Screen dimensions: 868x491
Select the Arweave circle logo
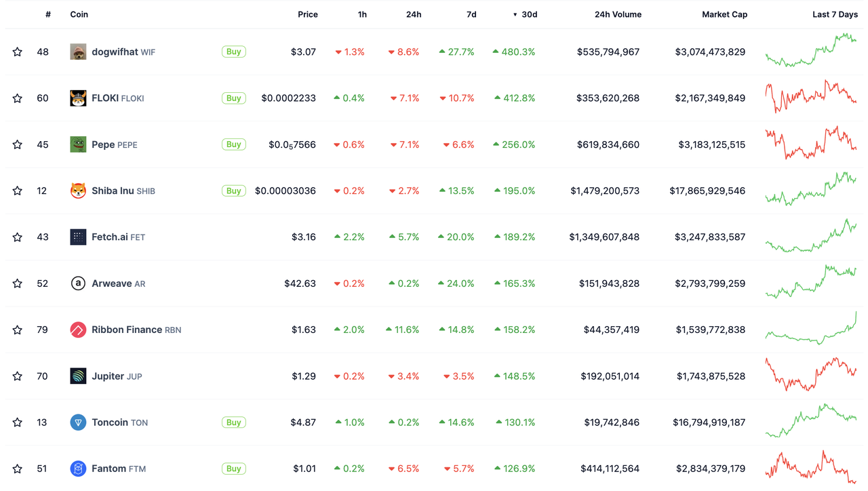coord(78,283)
